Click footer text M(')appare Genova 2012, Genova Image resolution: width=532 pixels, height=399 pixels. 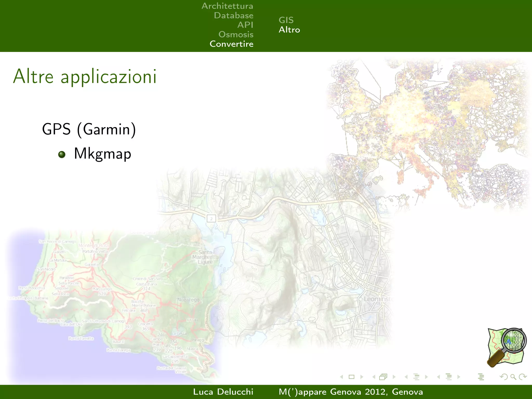351,392
